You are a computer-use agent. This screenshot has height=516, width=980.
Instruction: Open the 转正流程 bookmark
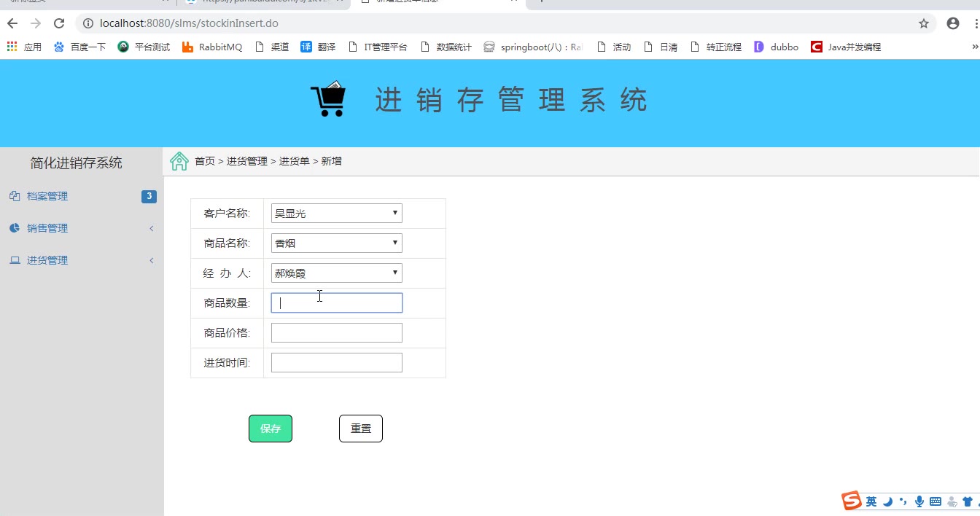[715, 47]
